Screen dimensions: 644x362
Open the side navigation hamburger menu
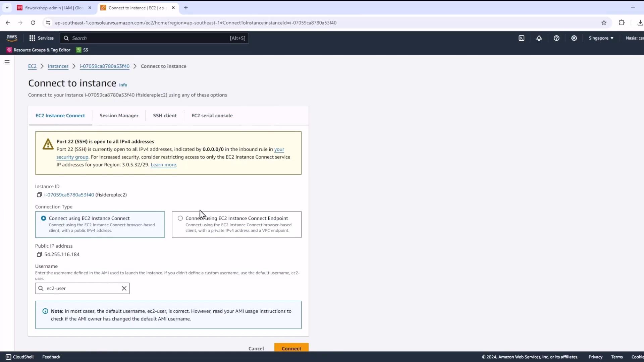coord(7,62)
